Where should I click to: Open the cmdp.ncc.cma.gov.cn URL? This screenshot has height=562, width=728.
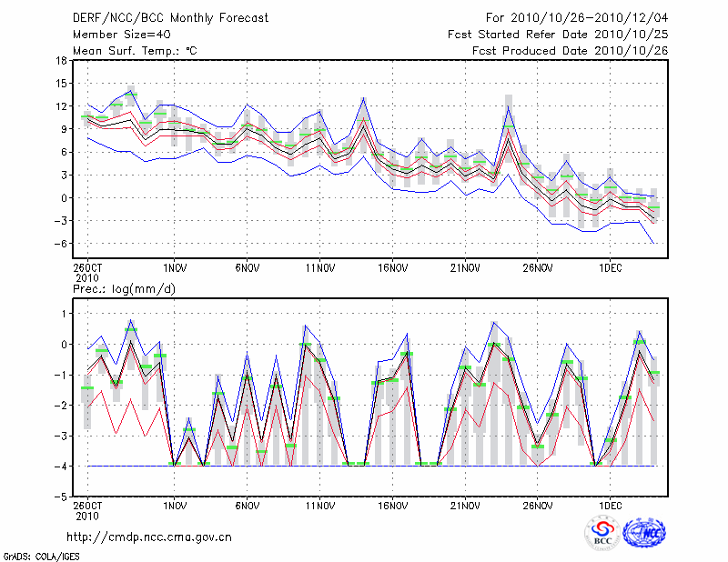149,537
